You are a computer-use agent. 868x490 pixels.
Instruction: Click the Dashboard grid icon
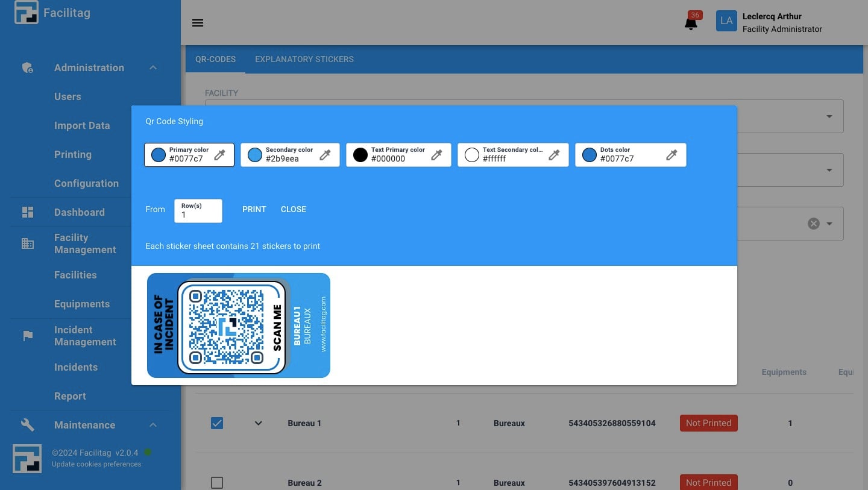click(x=28, y=212)
